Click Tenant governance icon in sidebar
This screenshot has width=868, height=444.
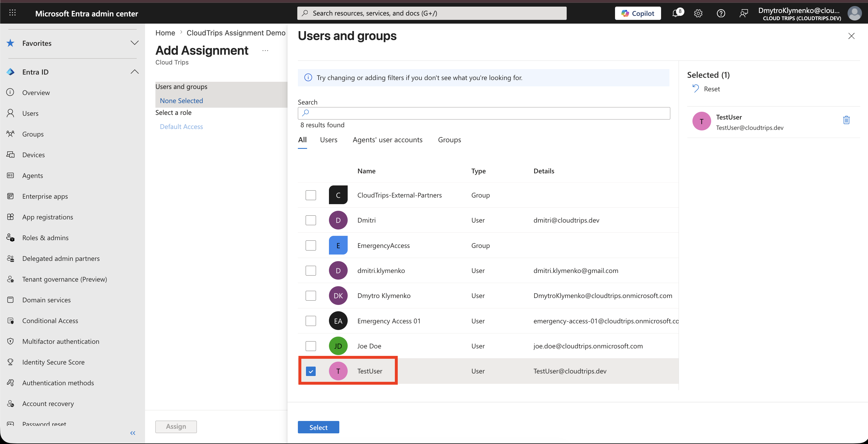coord(10,279)
